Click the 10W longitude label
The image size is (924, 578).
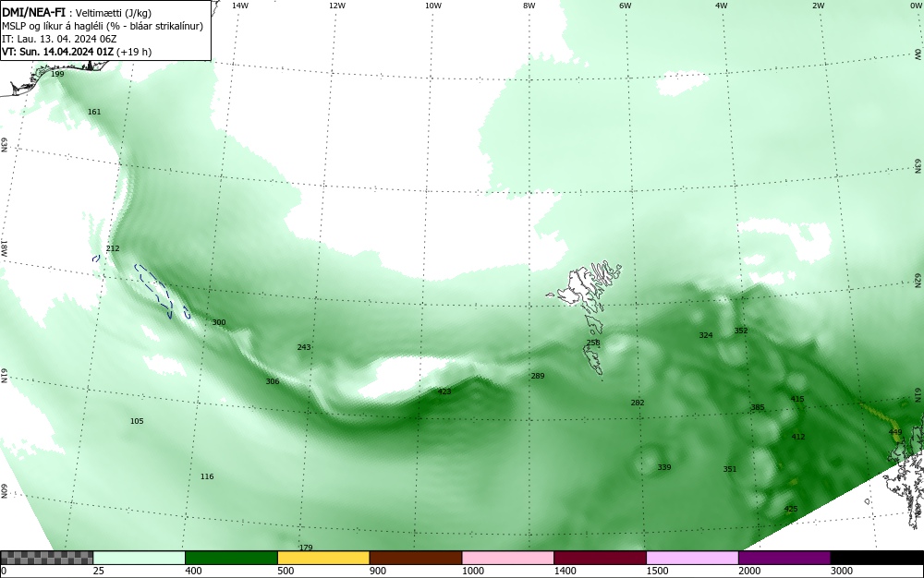coord(433,6)
